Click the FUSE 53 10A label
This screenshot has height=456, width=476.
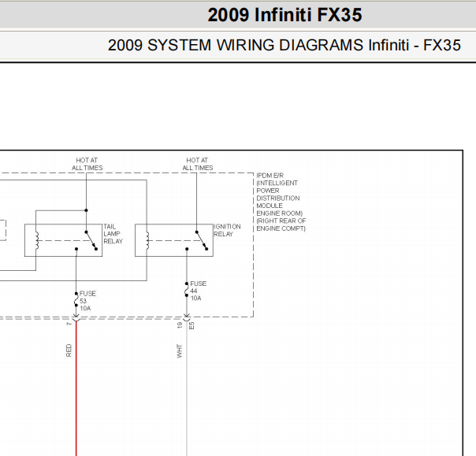pyautogui.click(x=87, y=301)
